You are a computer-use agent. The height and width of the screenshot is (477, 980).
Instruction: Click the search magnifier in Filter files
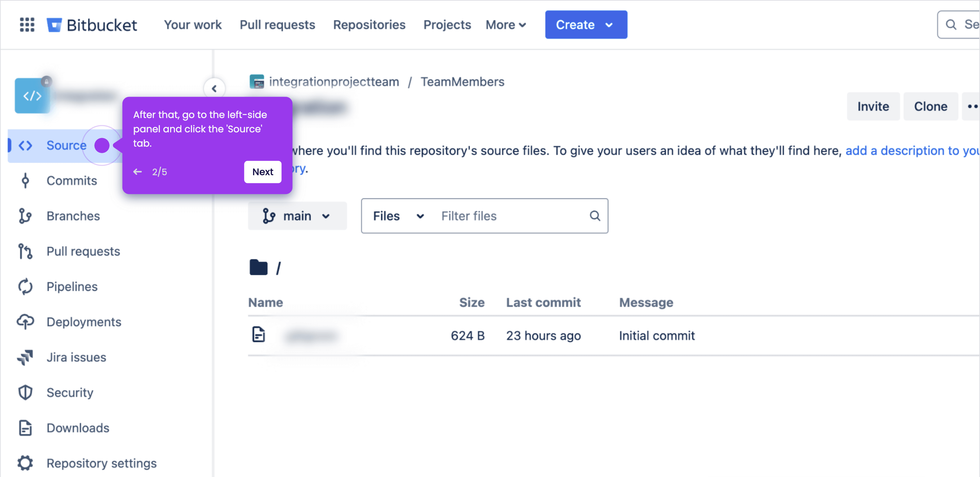pyautogui.click(x=595, y=216)
